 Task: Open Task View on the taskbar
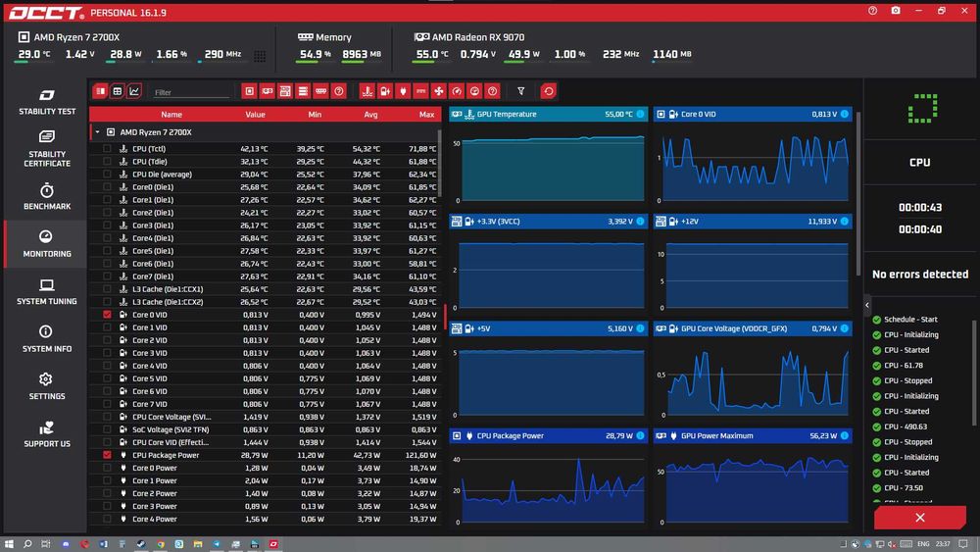[x=46, y=544]
